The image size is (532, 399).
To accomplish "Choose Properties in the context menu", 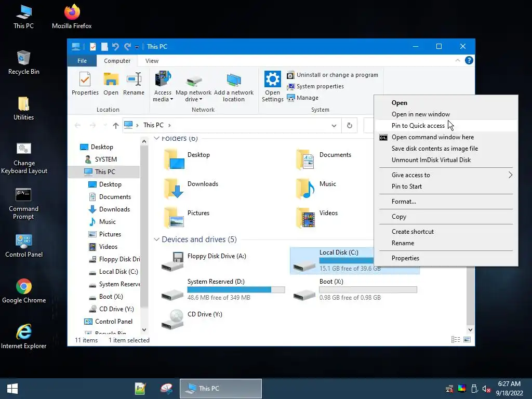I will pos(446,258).
